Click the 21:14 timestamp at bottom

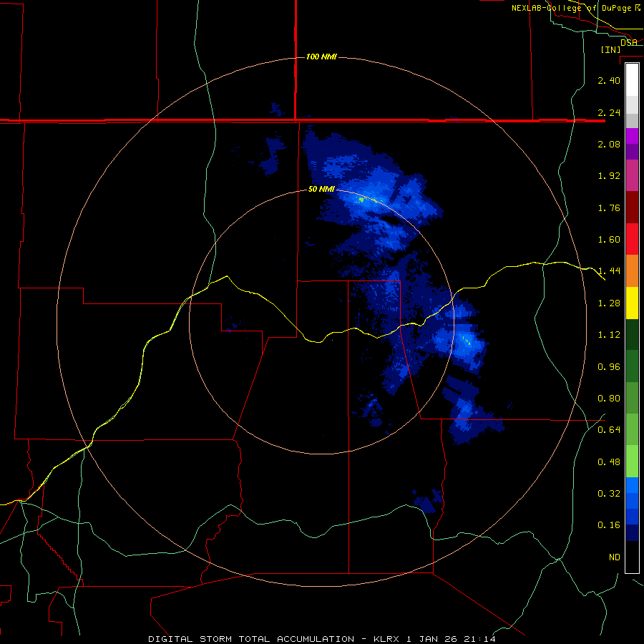click(x=479, y=639)
